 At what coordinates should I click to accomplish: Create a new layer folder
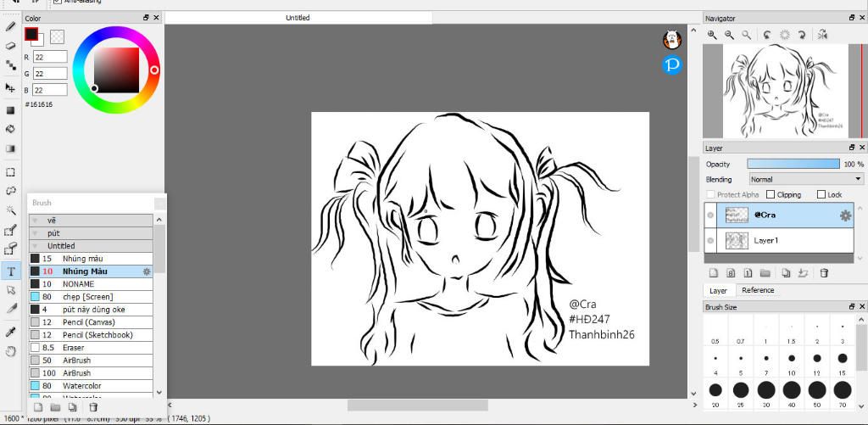tap(765, 272)
